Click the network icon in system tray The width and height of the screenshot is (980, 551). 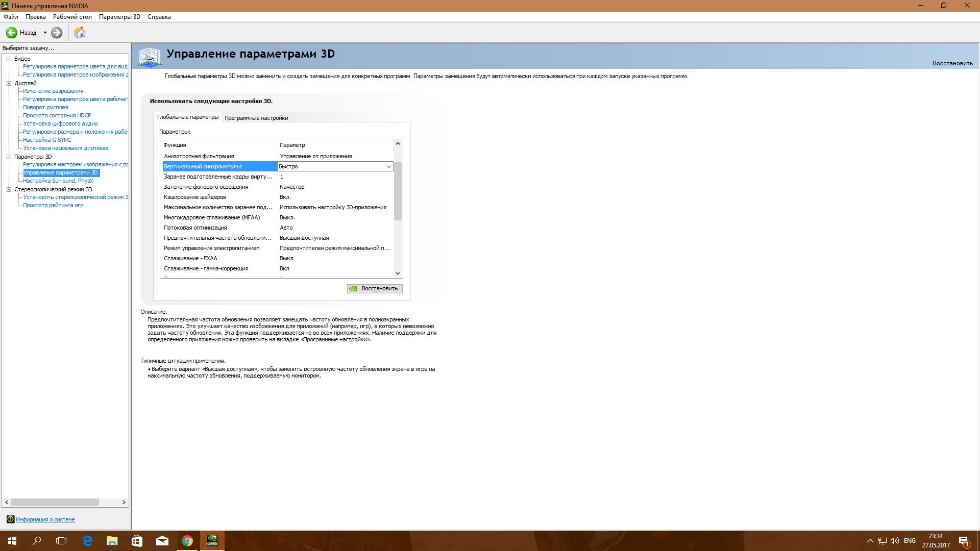(883, 541)
